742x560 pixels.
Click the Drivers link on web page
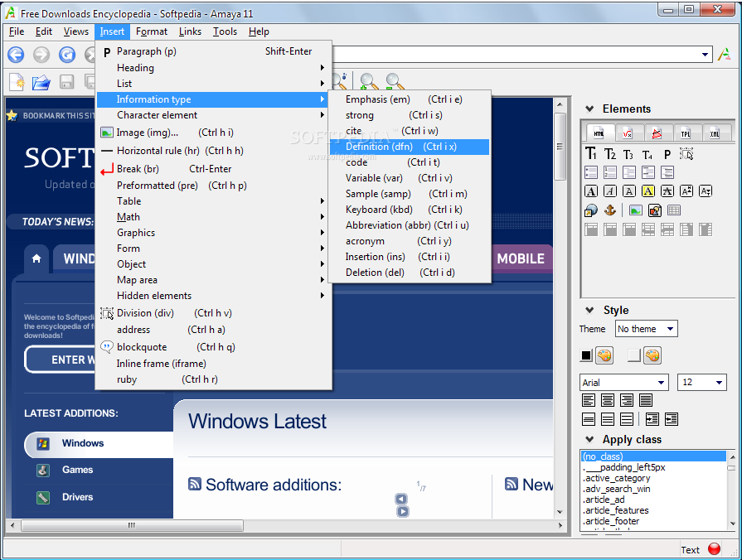point(78,497)
